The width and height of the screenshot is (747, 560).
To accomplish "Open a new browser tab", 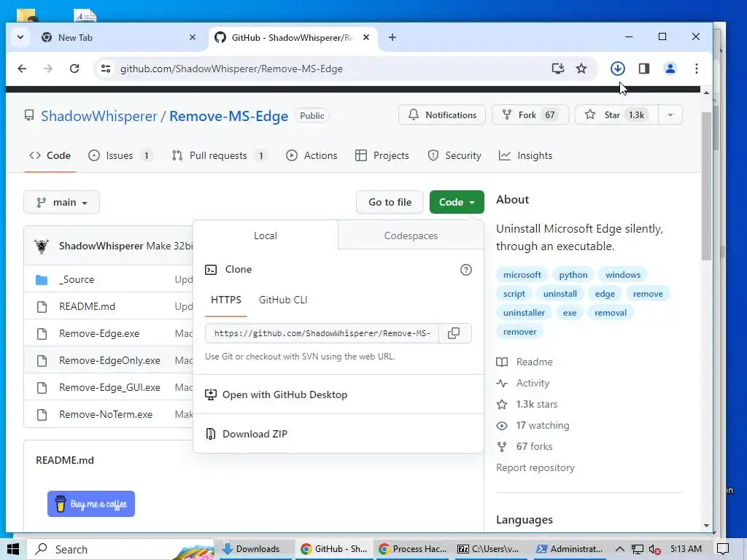I will [x=392, y=37].
